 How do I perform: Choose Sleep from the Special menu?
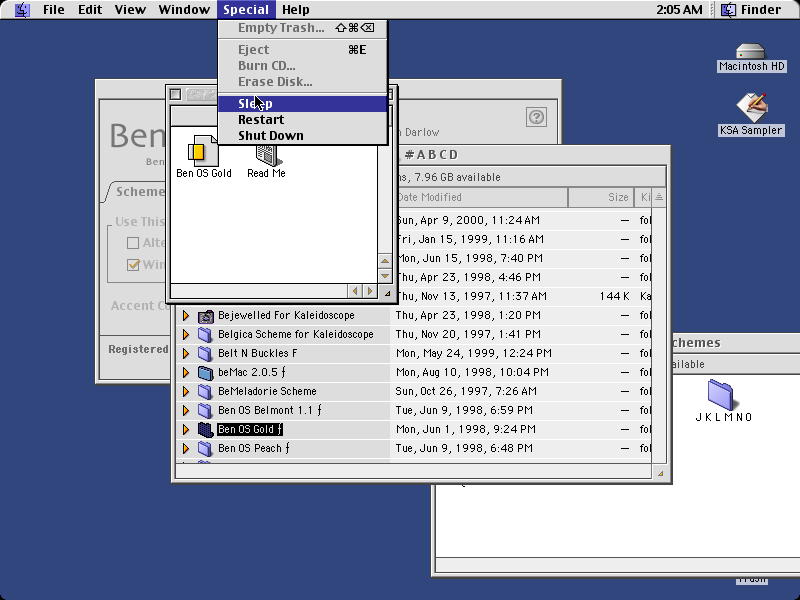click(x=303, y=104)
